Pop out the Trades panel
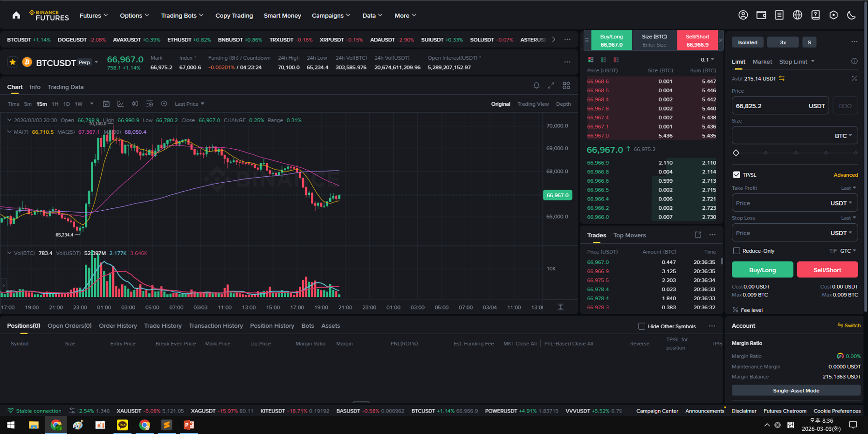Viewport: 868px width, 434px height. (698, 235)
